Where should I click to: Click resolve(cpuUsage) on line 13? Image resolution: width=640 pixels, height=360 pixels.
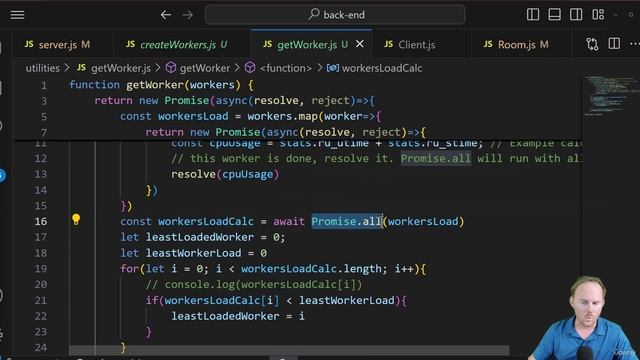point(225,174)
